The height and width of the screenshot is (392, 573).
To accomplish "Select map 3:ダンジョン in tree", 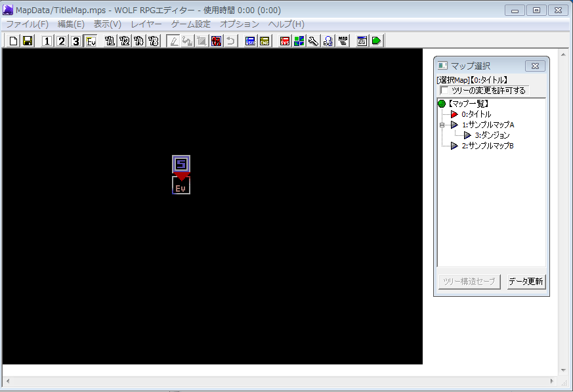I will pyautogui.click(x=492, y=135).
